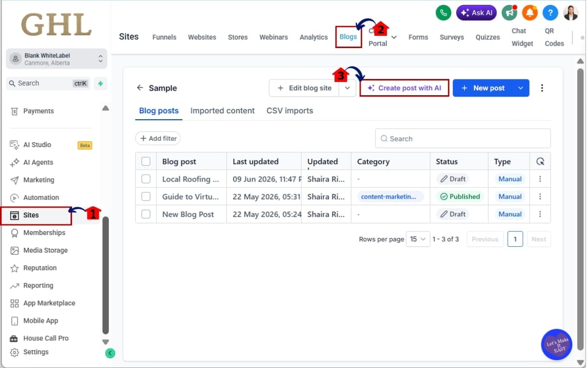Image resolution: width=588 pixels, height=368 pixels.
Task: Open the Forms tab
Action: pos(418,37)
